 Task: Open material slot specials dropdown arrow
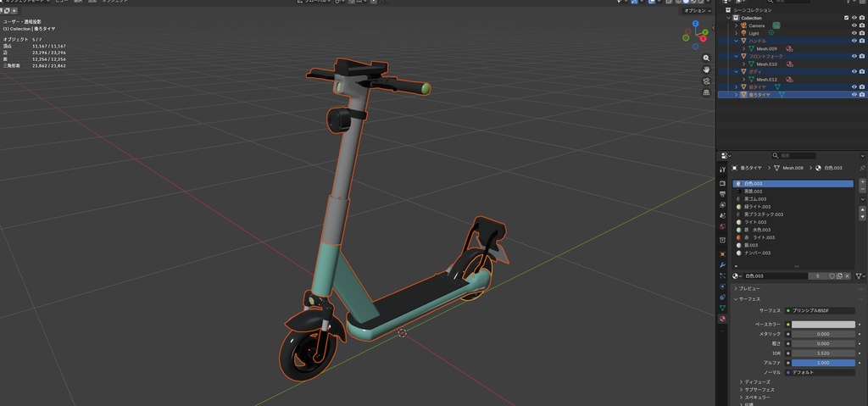pyautogui.click(x=862, y=199)
